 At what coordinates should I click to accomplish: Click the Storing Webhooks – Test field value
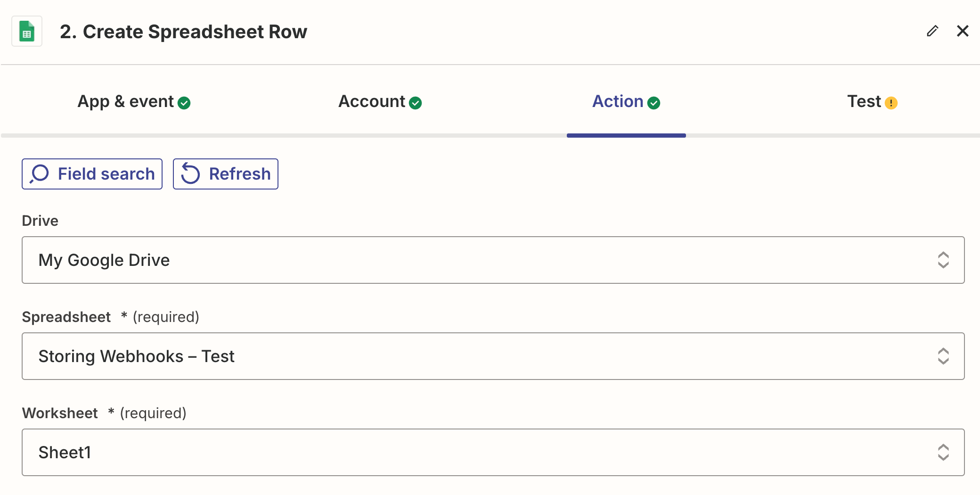coord(136,356)
